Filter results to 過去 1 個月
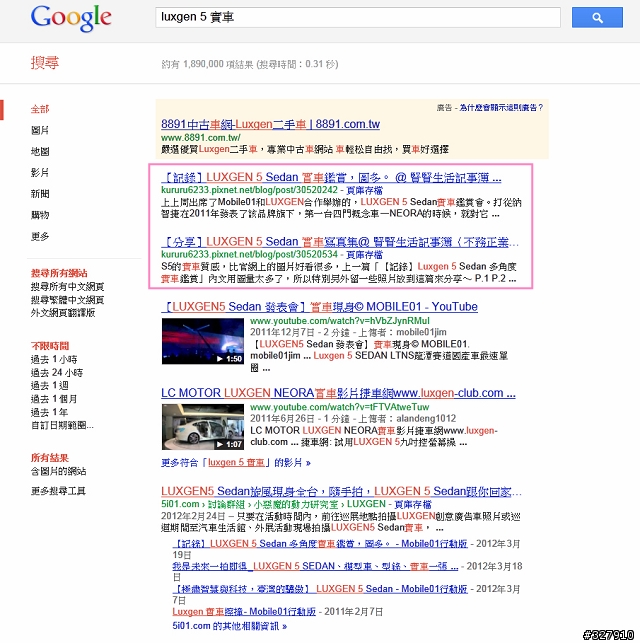 54,399
